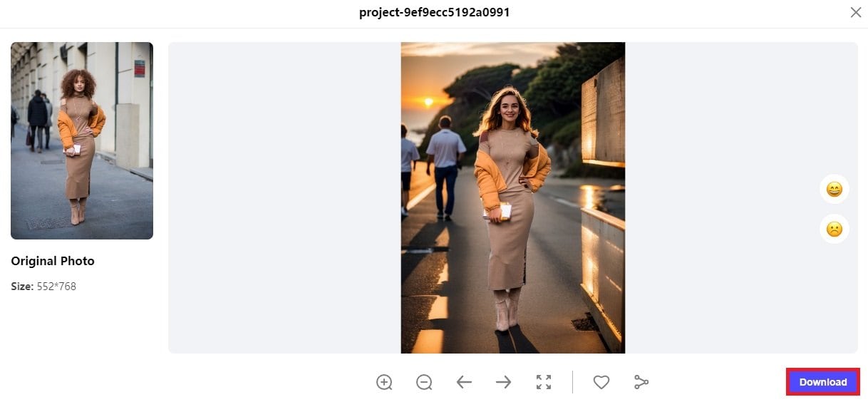Favorite the image with the heart icon

pos(601,382)
